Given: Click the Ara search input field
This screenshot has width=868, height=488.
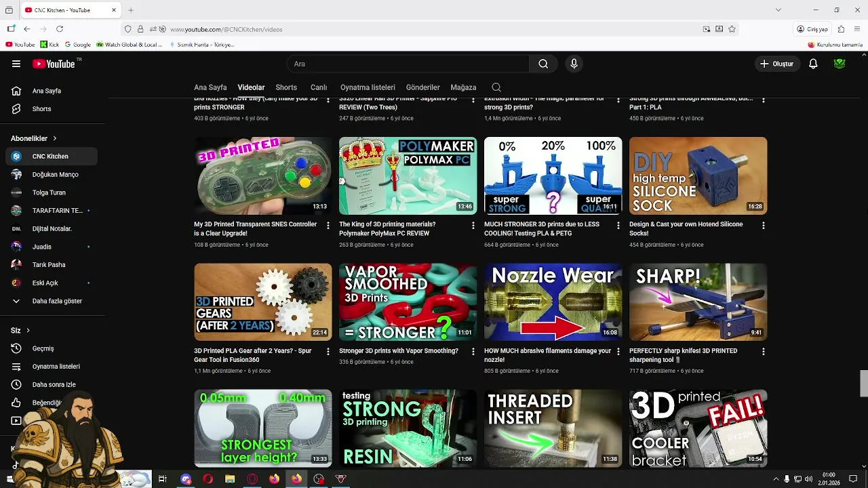Looking at the screenshot, I should 408,64.
